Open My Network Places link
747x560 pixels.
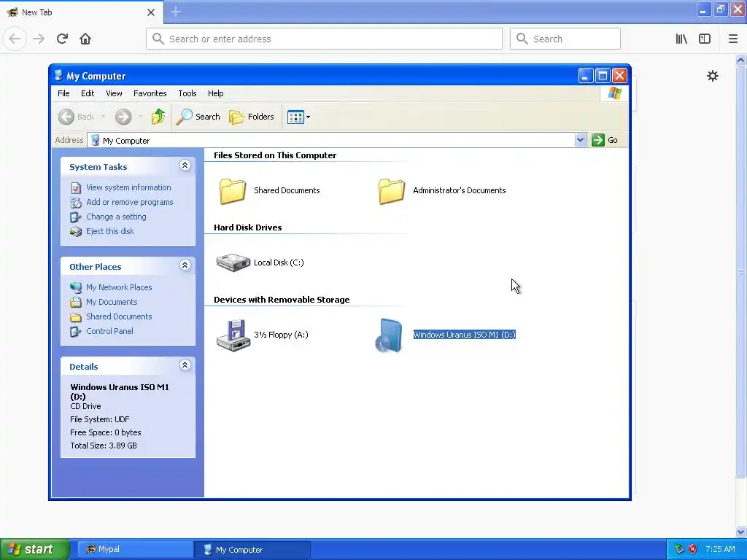pos(119,287)
